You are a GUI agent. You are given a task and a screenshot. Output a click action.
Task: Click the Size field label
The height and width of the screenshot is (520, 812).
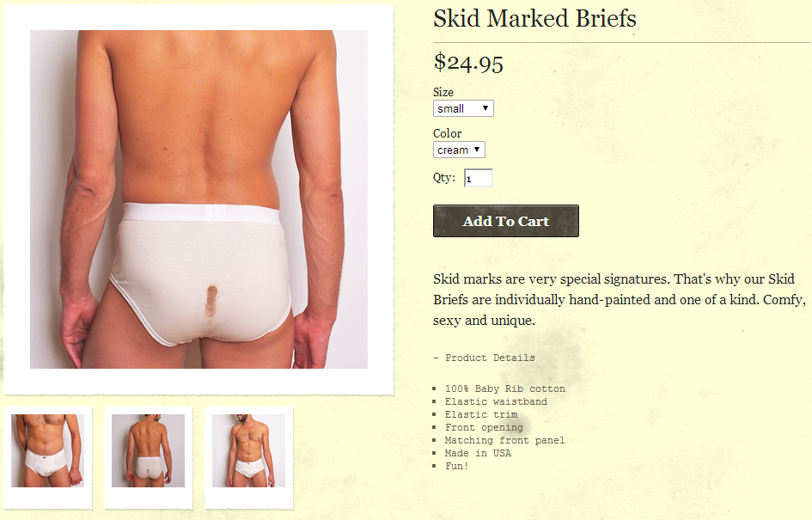(x=443, y=92)
